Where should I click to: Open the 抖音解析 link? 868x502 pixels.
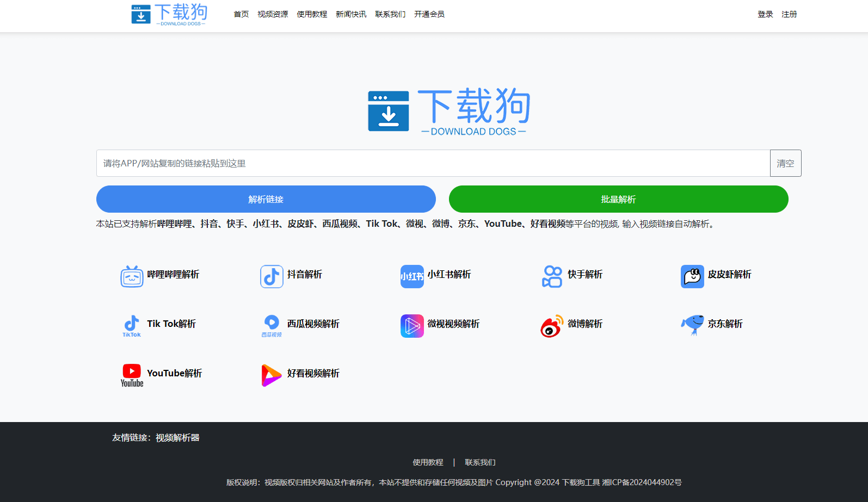tap(305, 274)
